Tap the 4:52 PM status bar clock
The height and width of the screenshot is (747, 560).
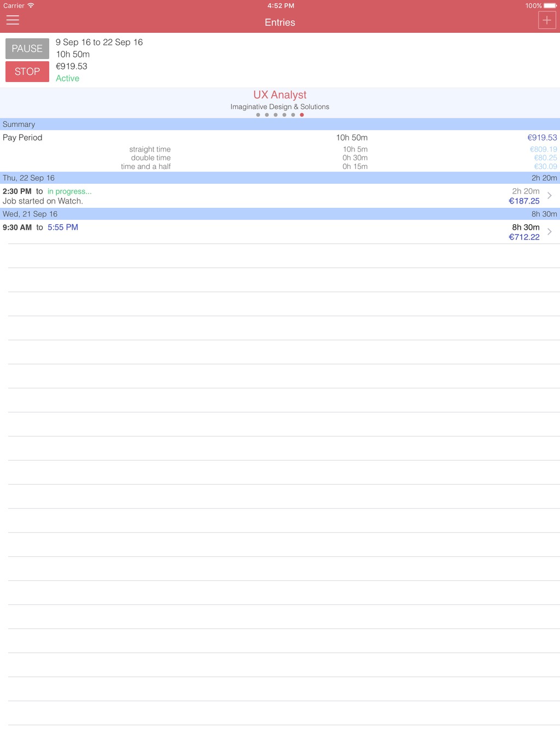pyautogui.click(x=281, y=5)
